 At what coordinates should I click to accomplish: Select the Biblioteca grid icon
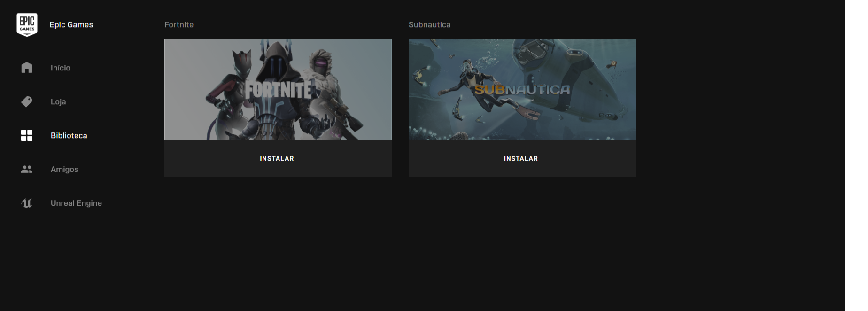tap(27, 135)
